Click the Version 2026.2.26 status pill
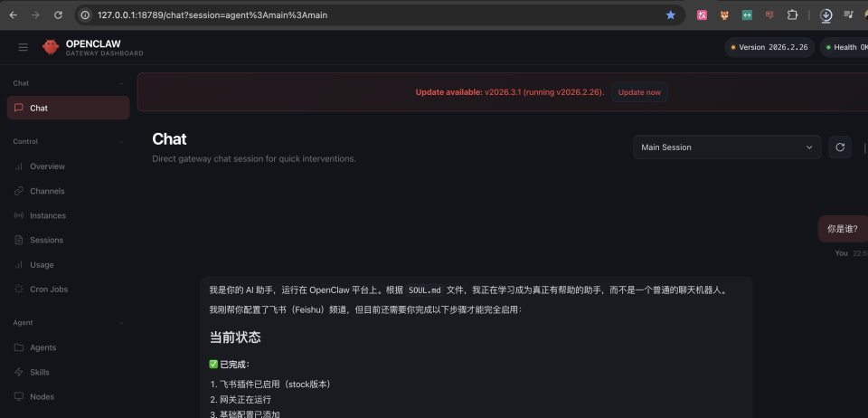This screenshot has width=868, height=418. point(769,47)
